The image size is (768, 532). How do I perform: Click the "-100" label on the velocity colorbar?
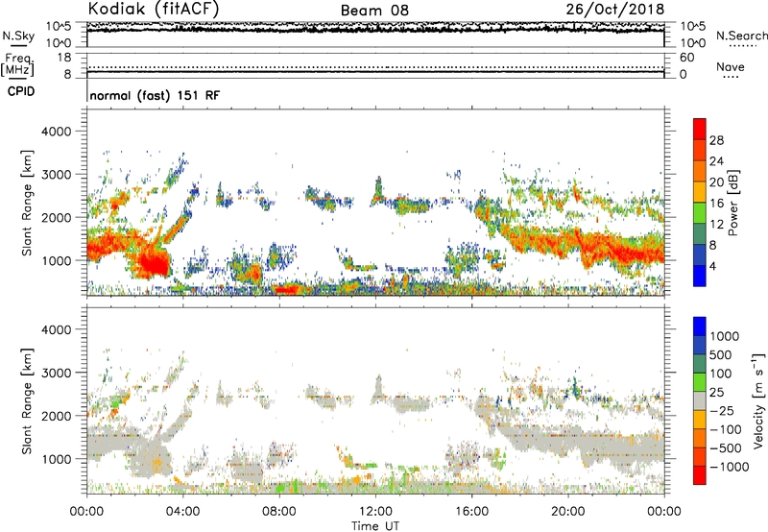pyautogui.click(x=726, y=429)
